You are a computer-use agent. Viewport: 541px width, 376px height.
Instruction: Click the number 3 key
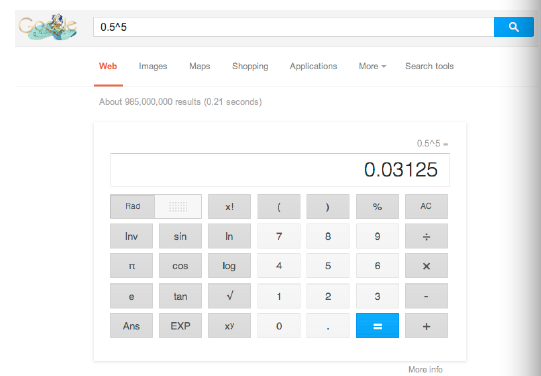click(x=377, y=296)
